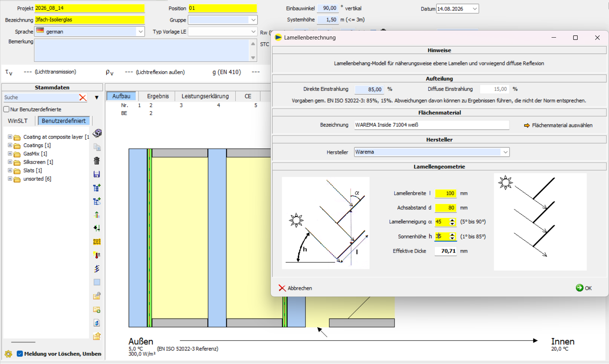Image resolution: width=609 pixels, height=364 pixels.
Task: Toggle Meldung vor Löschen checkbox
Action: [x=20, y=354]
